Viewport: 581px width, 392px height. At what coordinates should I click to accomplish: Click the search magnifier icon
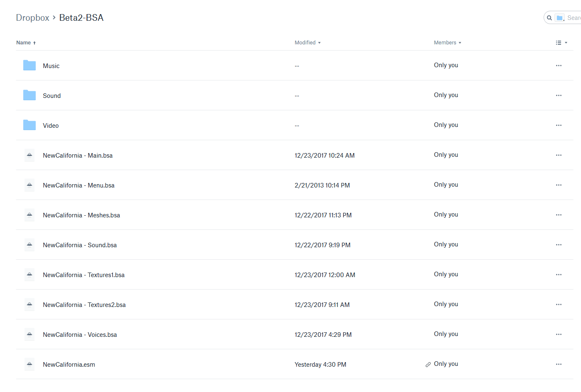click(549, 18)
